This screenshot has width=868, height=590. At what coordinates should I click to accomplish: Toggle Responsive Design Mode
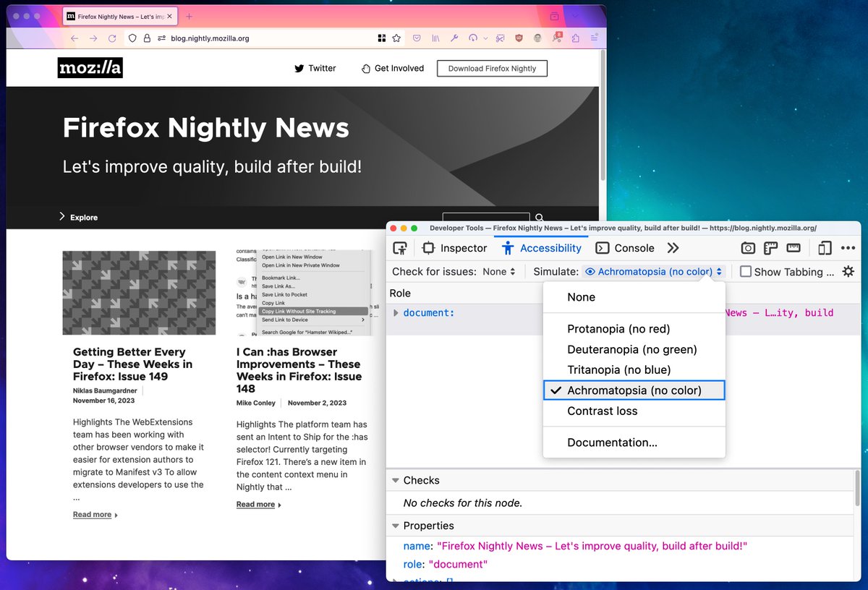(x=824, y=248)
